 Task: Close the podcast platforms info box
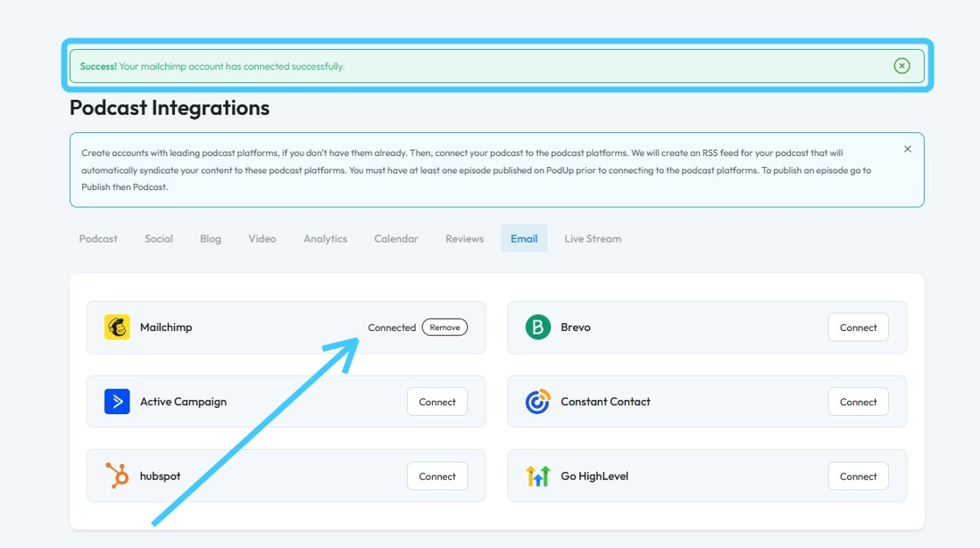pyautogui.click(x=907, y=149)
